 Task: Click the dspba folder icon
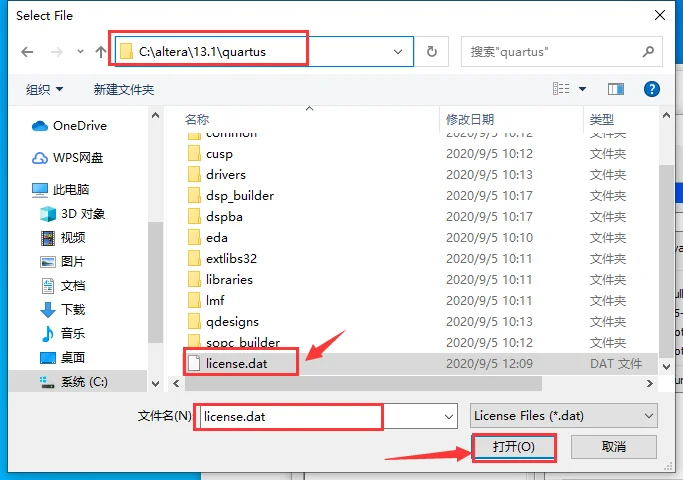click(x=194, y=216)
